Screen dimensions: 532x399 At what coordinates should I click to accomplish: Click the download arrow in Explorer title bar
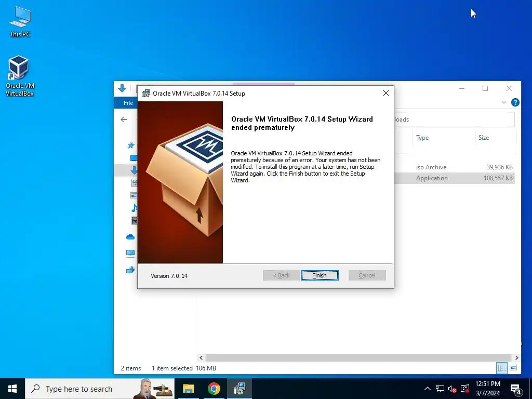pos(122,88)
